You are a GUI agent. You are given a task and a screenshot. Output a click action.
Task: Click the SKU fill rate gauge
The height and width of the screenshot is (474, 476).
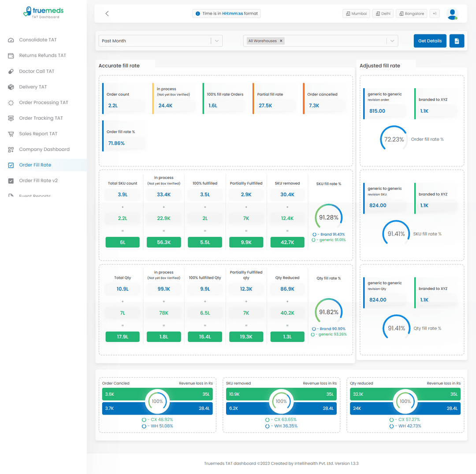pyautogui.click(x=328, y=217)
